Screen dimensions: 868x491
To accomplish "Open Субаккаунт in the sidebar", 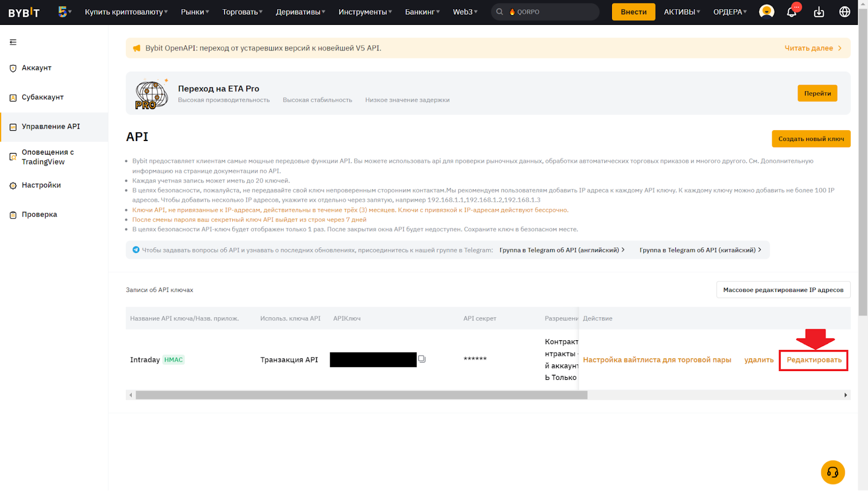I will coord(42,97).
